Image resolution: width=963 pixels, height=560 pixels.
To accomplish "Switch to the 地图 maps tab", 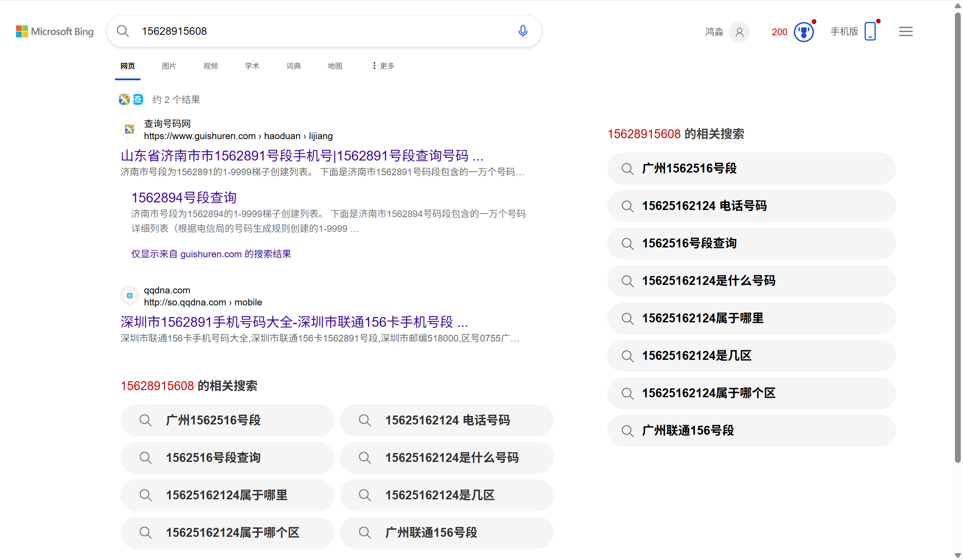I will (335, 66).
